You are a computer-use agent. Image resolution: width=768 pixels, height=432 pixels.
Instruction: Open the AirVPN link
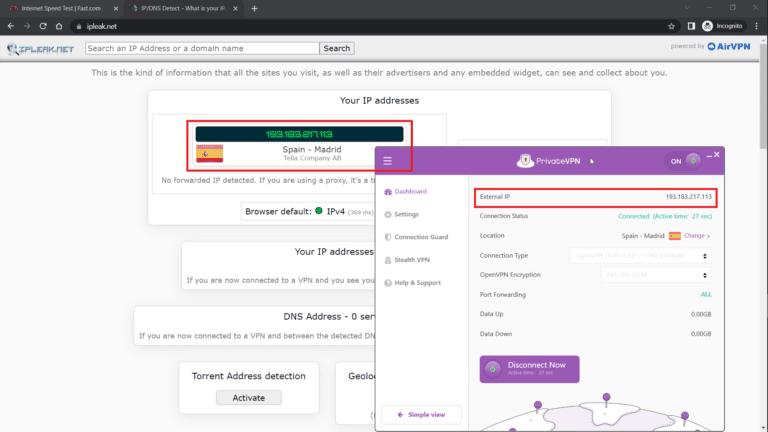[x=729, y=47]
